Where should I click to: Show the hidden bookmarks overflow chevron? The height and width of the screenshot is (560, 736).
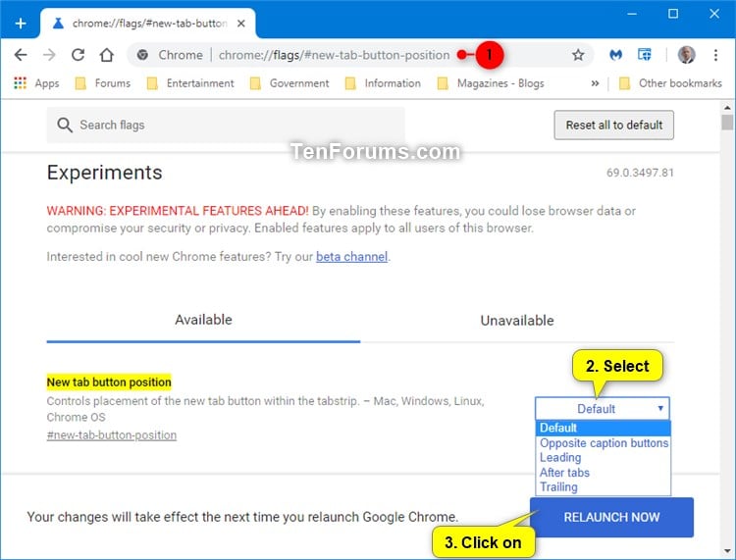(595, 83)
